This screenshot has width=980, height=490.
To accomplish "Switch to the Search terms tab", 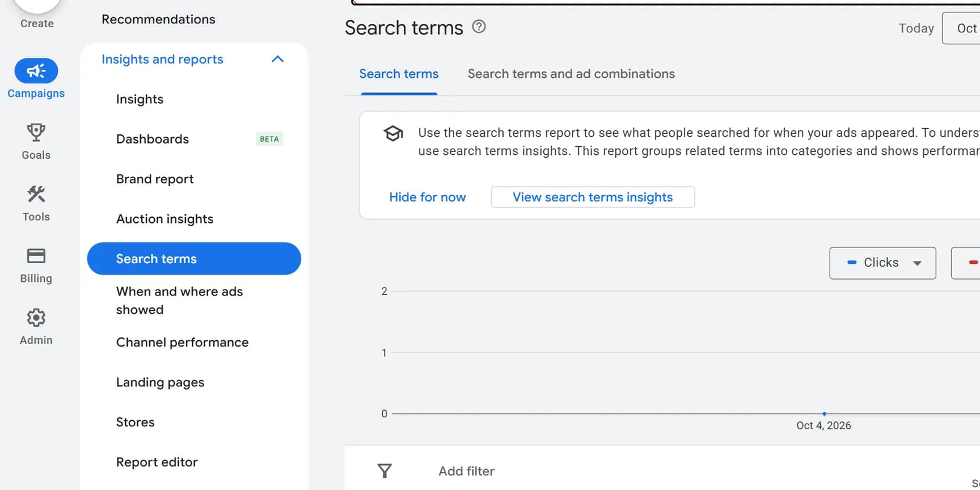I will 399,74.
